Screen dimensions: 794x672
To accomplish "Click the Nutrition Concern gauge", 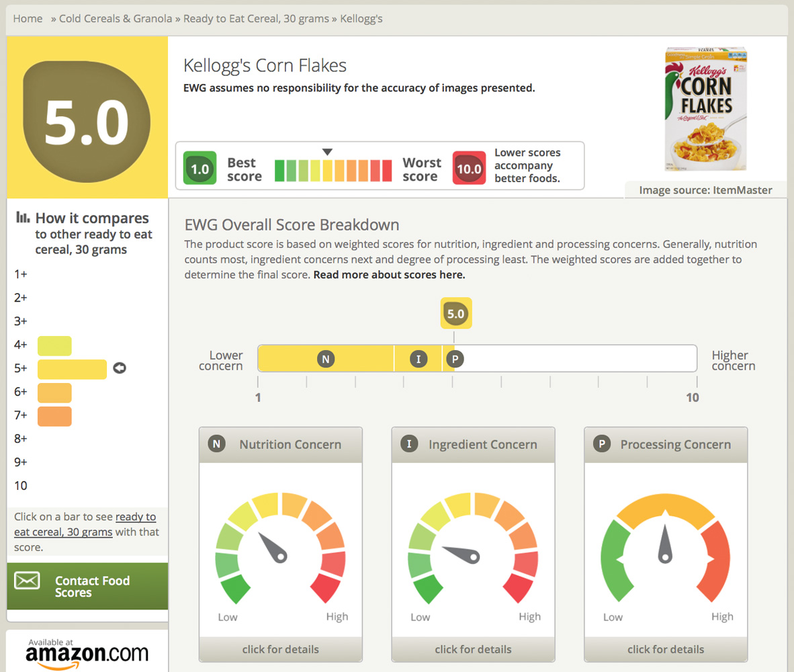I will (x=280, y=548).
